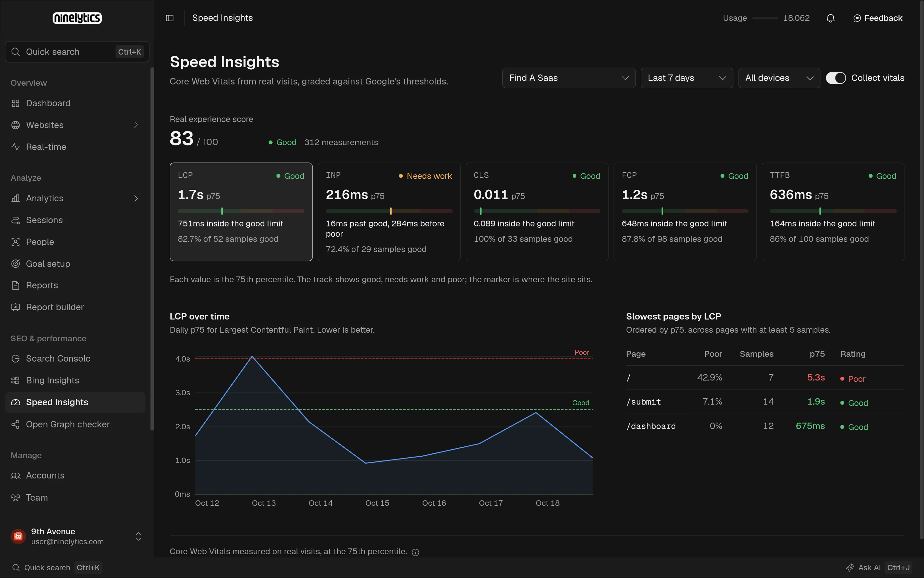924x578 pixels.
Task: Click the info icon after 75th percentile note
Action: click(x=415, y=552)
